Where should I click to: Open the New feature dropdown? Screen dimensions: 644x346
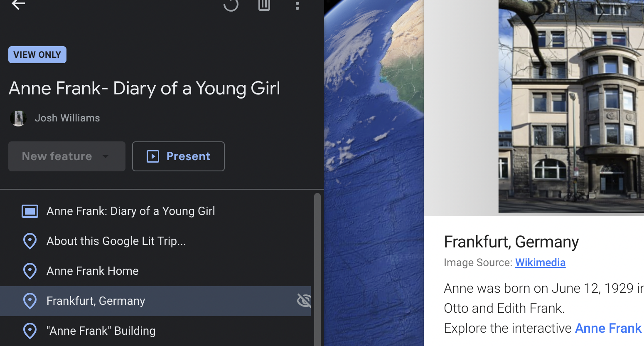(66, 156)
